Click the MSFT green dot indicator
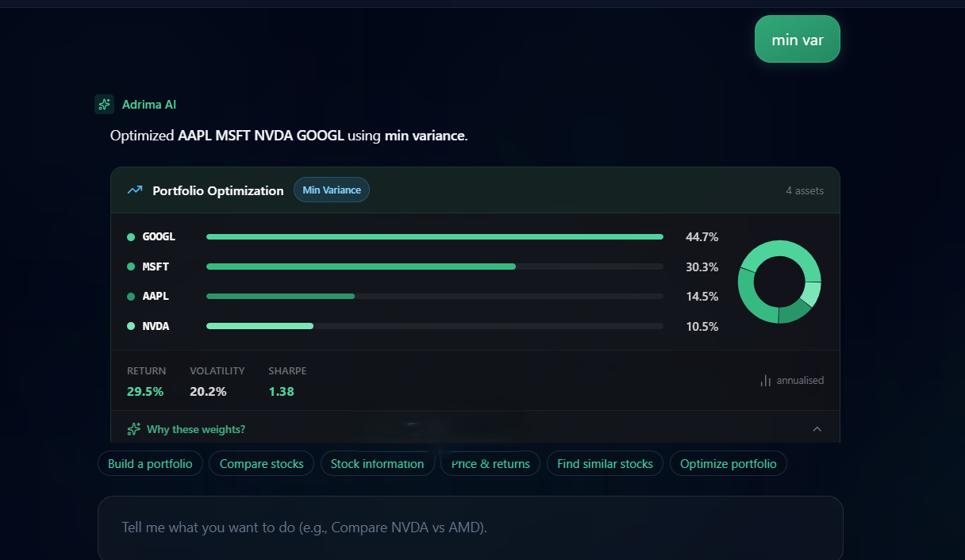Viewport: 965px width, 560px height. 131,267
